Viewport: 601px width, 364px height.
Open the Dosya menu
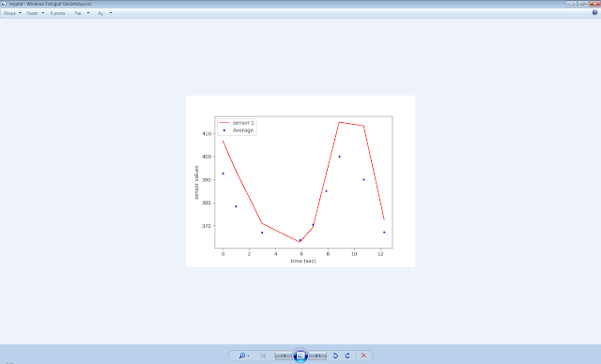pyautogui.click(x=12, y=13)
